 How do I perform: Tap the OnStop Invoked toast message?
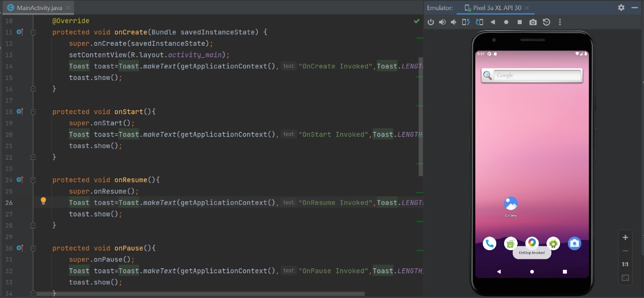tap(532, 253)
